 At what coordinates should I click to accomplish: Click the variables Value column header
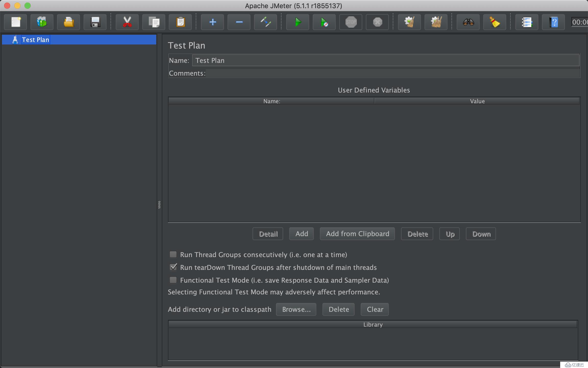click(x=477, y=101)
